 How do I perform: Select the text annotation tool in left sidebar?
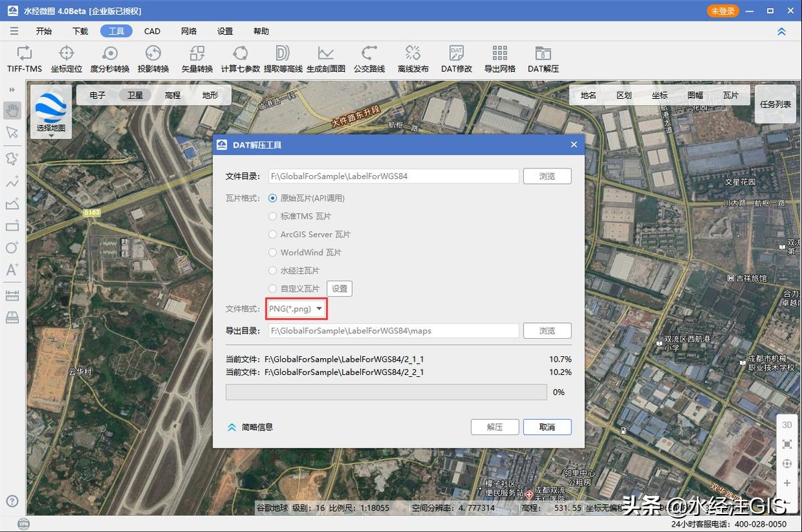coord(13,270)
